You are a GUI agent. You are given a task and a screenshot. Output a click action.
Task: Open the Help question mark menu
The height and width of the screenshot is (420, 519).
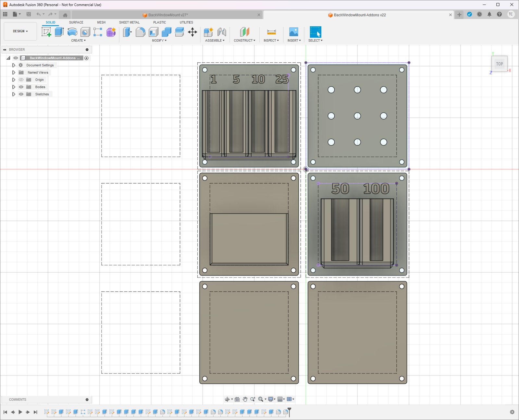[x=499, y=14]
